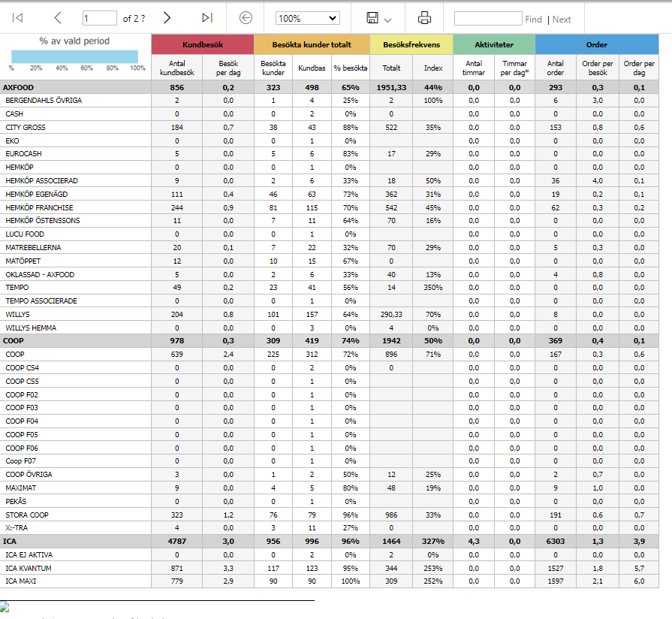Click the Find text search box

click(x=488, y=19)
